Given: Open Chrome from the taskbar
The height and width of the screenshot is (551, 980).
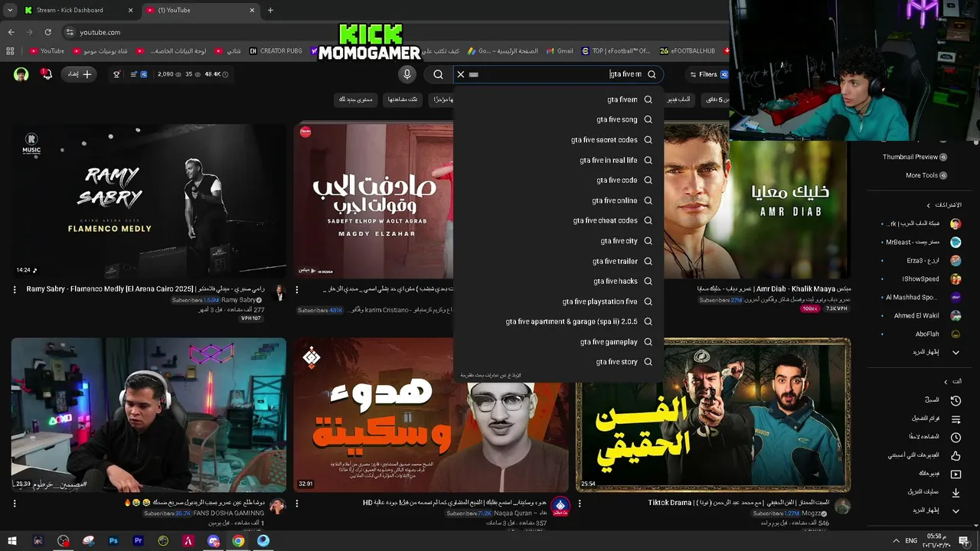Looking at the screenshot, I should [x=238, y=541].
